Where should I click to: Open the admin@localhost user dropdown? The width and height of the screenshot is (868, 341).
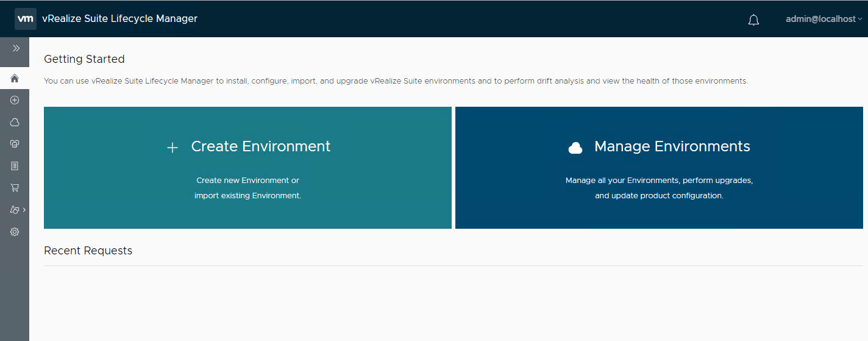click(824, 19)
